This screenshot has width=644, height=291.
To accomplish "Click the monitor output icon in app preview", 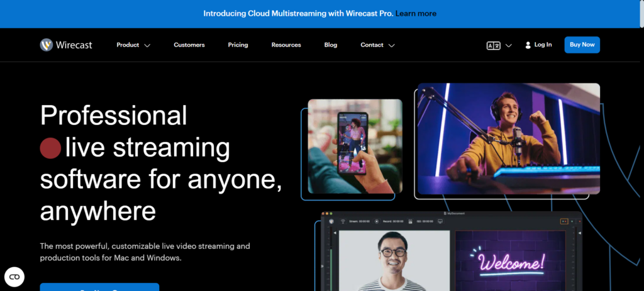I will point(440,221).
